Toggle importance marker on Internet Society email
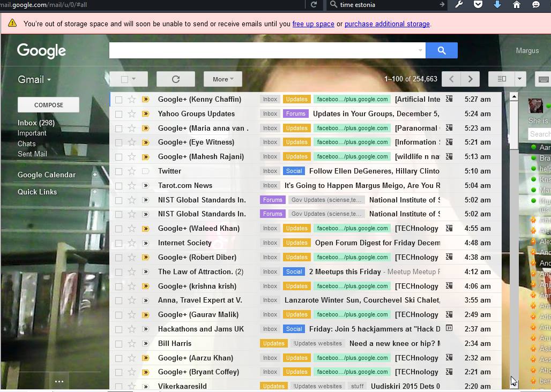The width and height of the screenshot is (551, 392). [x=145, y=243]
